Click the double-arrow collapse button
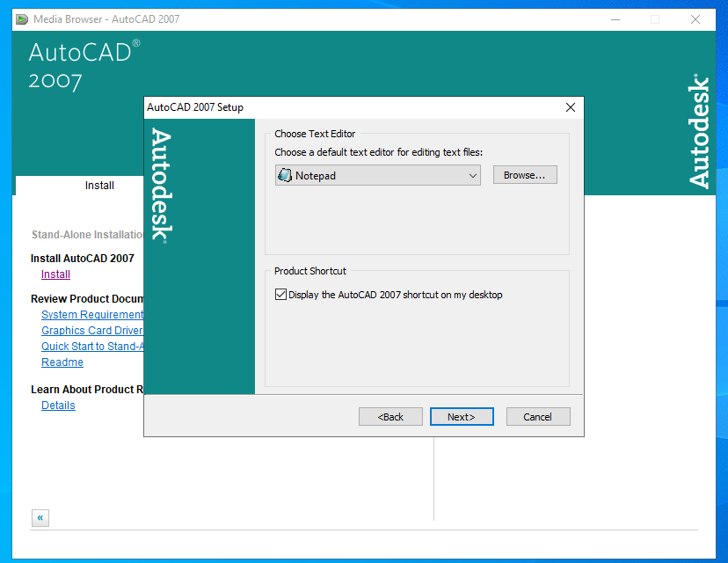 point(40,518)
